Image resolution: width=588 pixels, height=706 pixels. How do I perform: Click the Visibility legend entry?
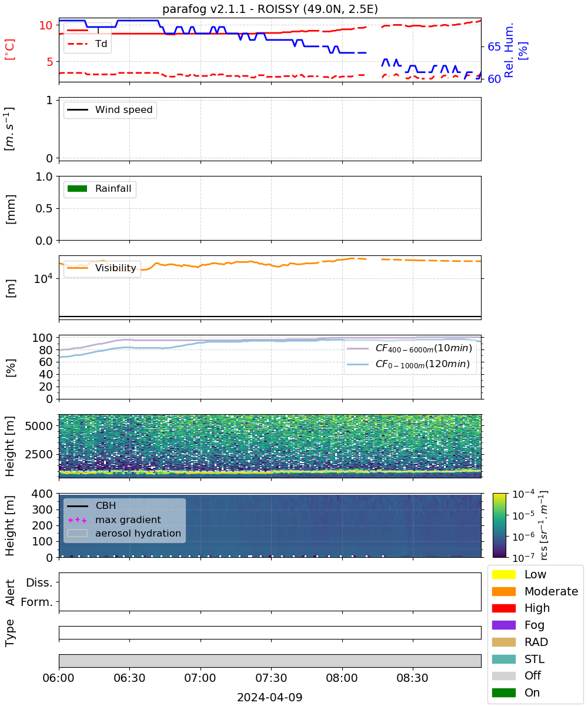click(102, 268)
